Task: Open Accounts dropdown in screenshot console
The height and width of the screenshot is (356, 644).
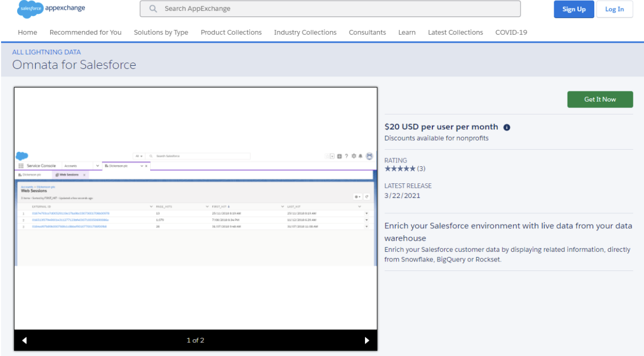Action: tap(97, 166)
